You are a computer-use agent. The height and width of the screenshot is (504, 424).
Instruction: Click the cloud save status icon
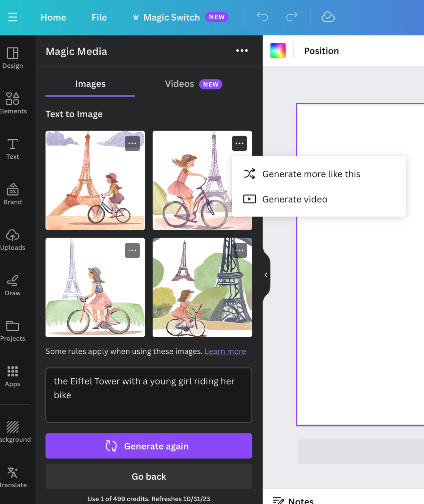(328, 17)
